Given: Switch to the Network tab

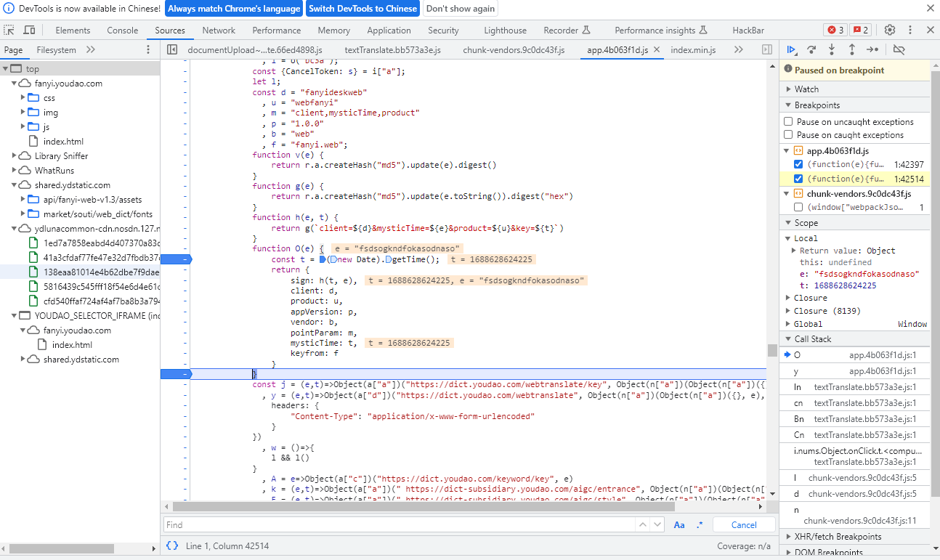Looking at the screenshot, I should (219, 31).
